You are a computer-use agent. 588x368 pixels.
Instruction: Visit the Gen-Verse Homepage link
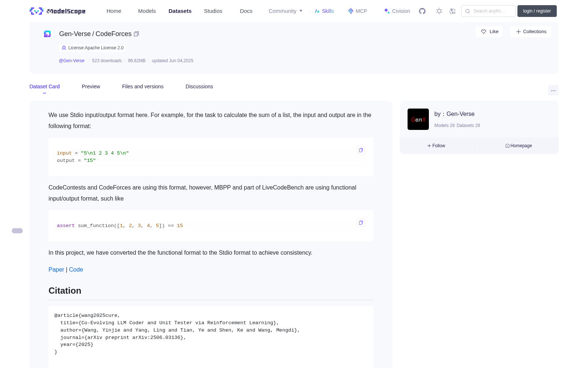[519, 146]
